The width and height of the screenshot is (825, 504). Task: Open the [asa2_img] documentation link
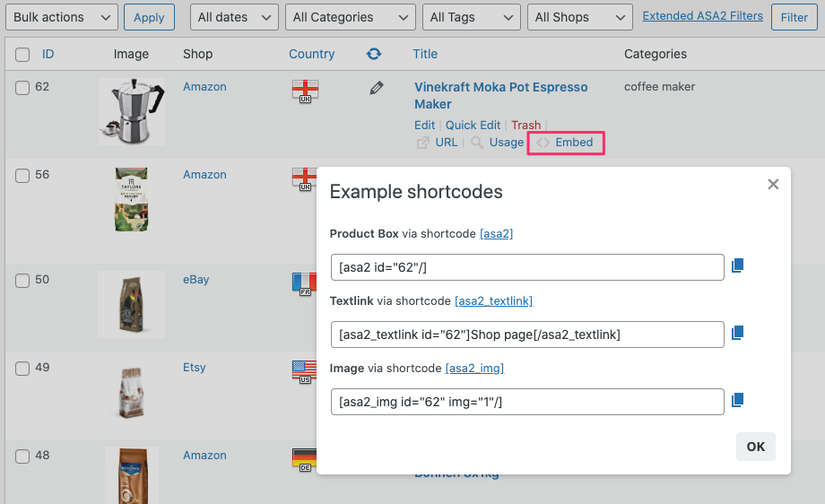coord(474,369)
